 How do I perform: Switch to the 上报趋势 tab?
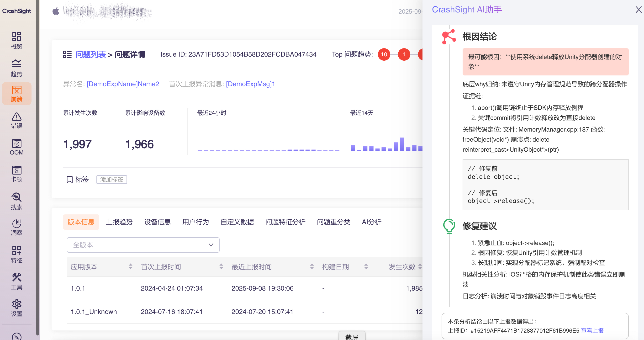[x=119, y=222]
